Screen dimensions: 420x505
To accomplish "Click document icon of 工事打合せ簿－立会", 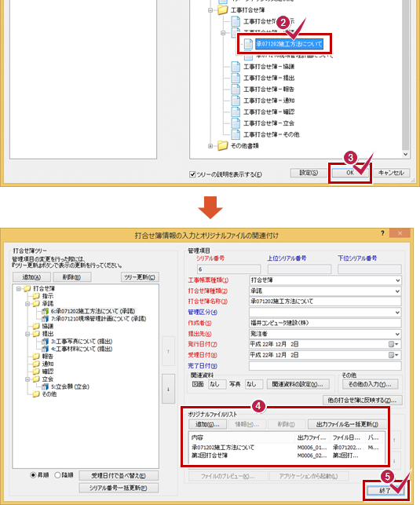I will point(236,123).
